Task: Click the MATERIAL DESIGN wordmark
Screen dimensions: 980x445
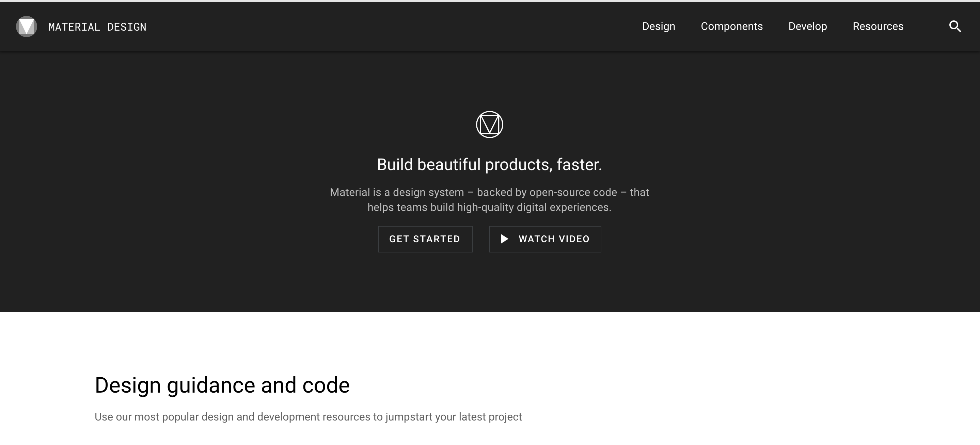Action: tap(97, 27)
